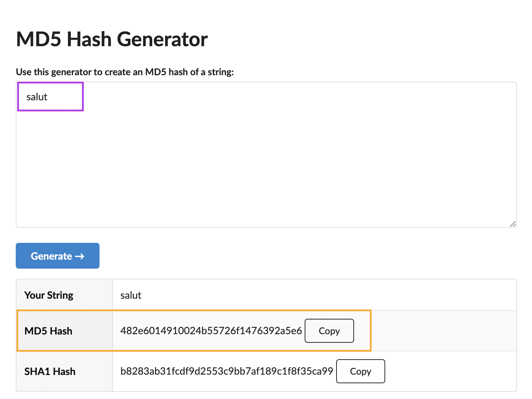The height and width of the screenshot is (399, 532).
Task: Click the "Use this generator" instruction label
Action: (x=125, y=72)
